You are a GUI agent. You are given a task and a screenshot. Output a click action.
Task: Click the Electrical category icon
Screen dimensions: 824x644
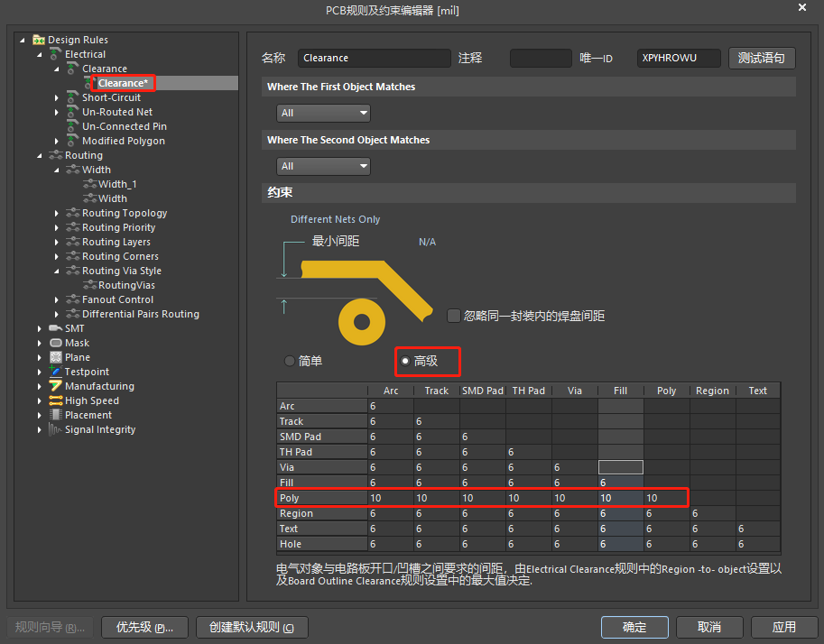[56, 54]
